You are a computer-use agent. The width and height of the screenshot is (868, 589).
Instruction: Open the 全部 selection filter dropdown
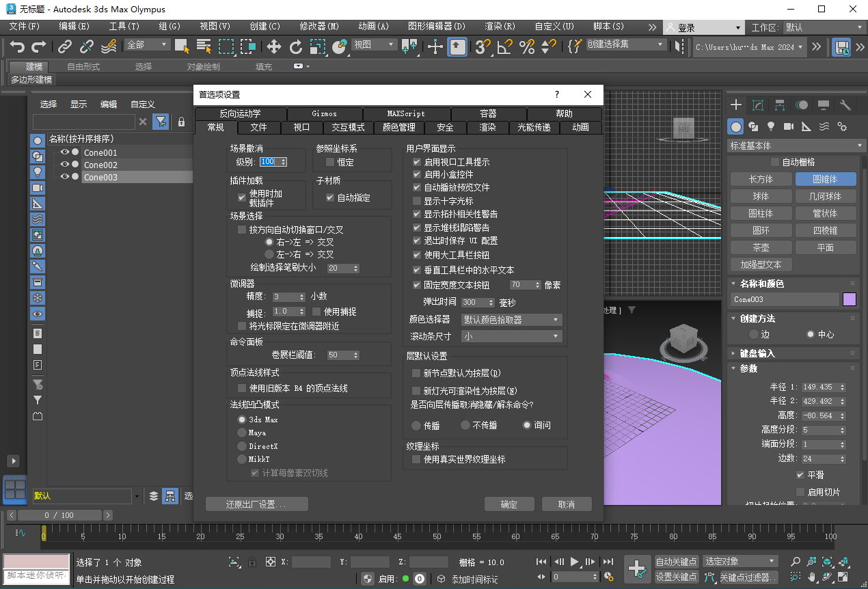point(147,44)
